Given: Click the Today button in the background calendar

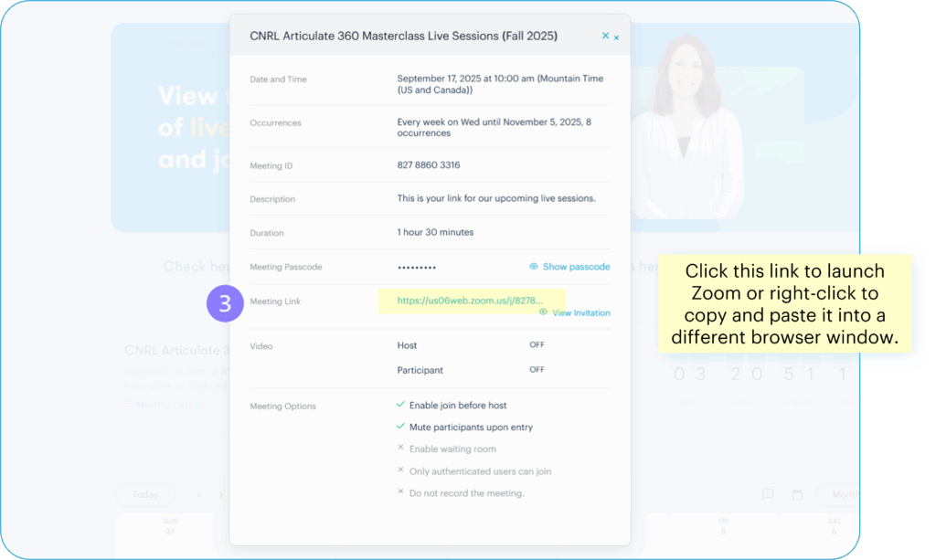Looking at the screenshot, I should (x=145, y=494).
